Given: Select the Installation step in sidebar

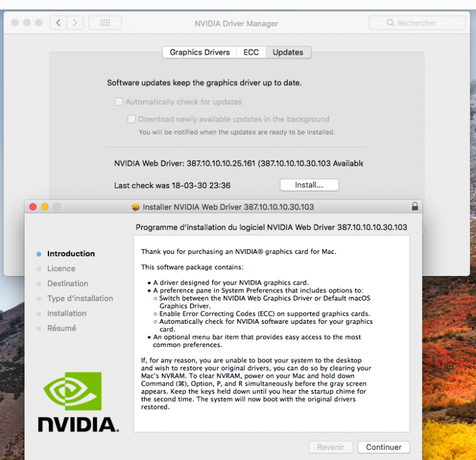Looking at the screenshot, I should [x=67, y=313].
